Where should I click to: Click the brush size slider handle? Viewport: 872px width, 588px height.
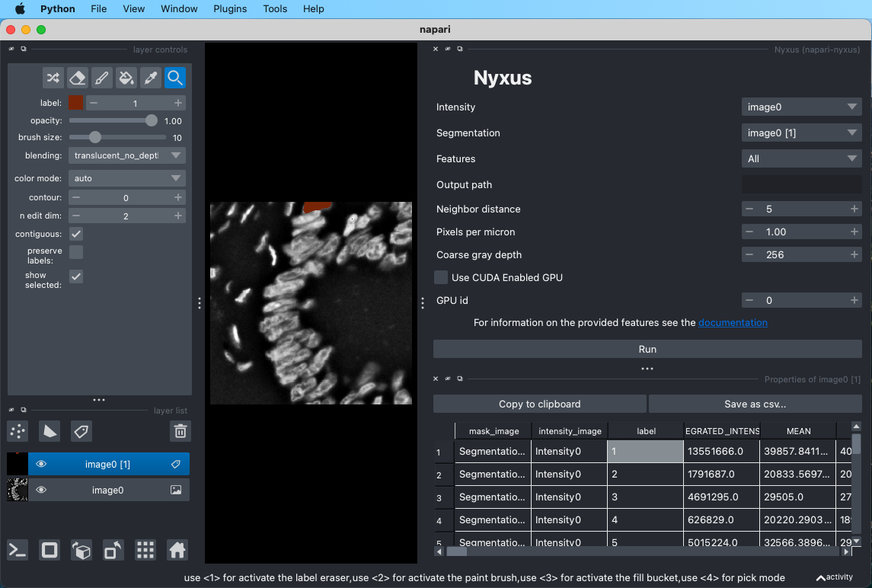point(95,137)
